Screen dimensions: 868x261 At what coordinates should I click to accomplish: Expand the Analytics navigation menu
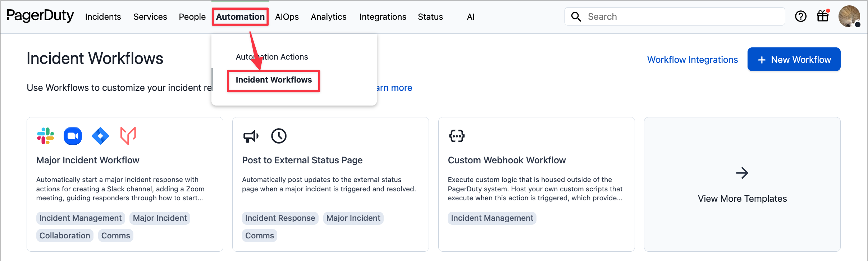point(328,17)
